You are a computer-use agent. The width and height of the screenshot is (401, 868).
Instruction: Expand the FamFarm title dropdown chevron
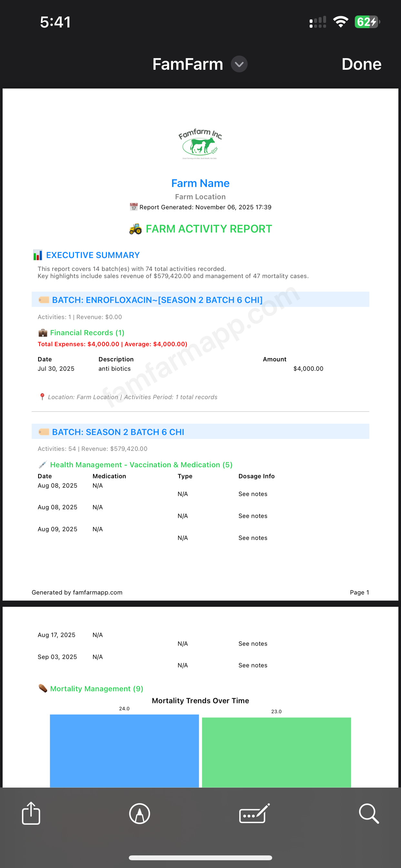point(239,64)
